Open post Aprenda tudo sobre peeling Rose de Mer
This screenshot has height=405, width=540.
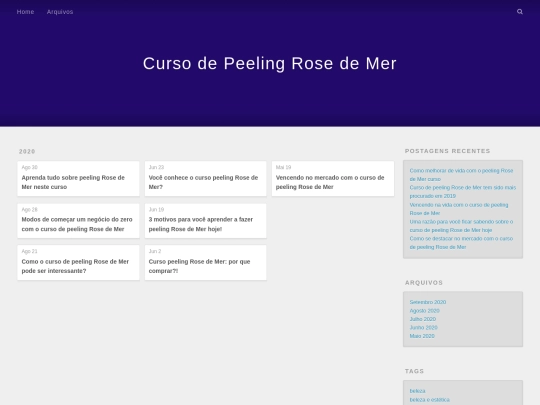[x=73, y=182]
